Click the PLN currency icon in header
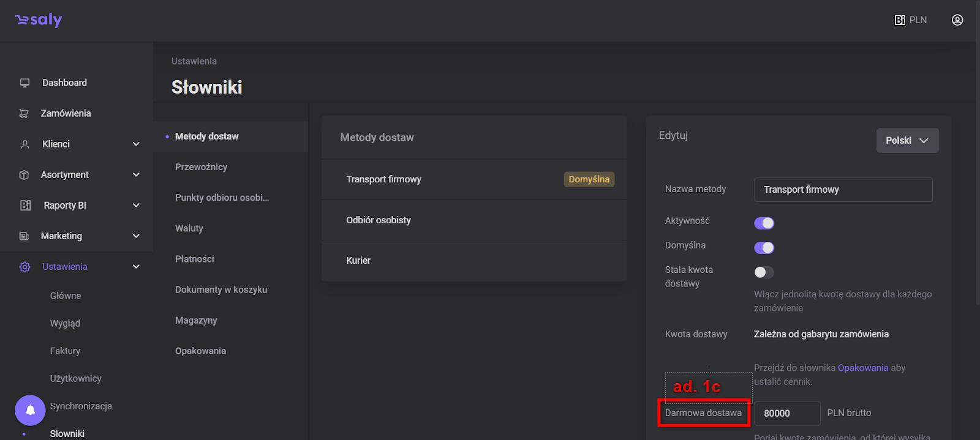 pyautogui.click(x=900, y=20)
